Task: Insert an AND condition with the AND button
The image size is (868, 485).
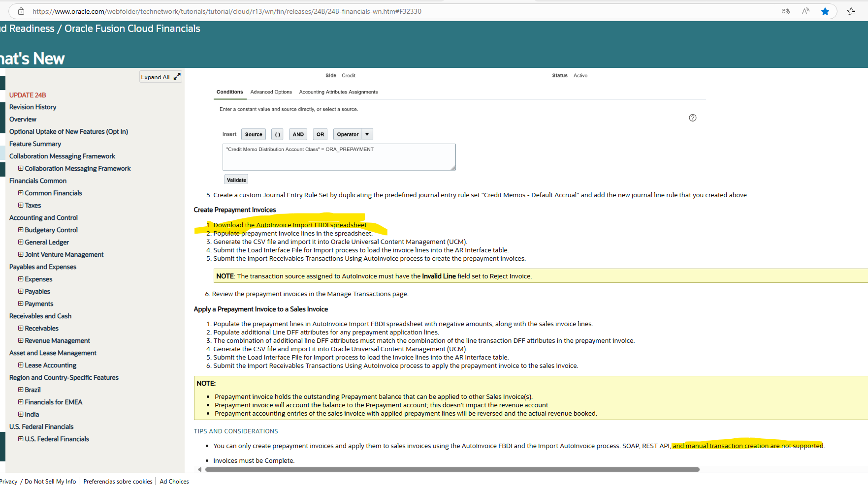Action: pos(297,134)
